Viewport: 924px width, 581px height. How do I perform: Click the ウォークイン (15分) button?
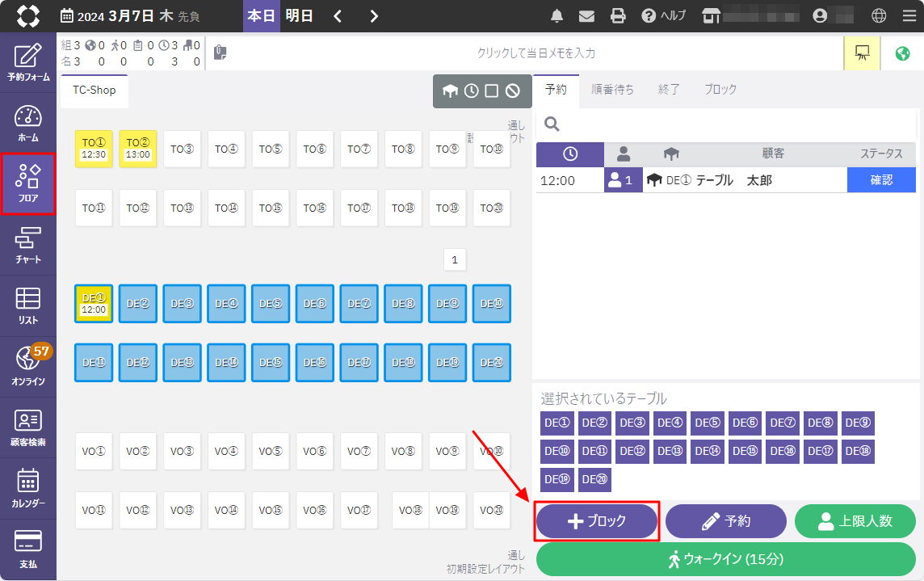click(725, 559)
